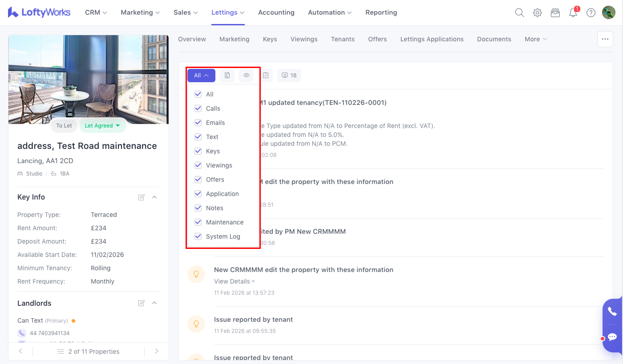This screenshot has height=364, width=623.
Task: Filter timeline by eye viewings icon
Action: point(246,75)
